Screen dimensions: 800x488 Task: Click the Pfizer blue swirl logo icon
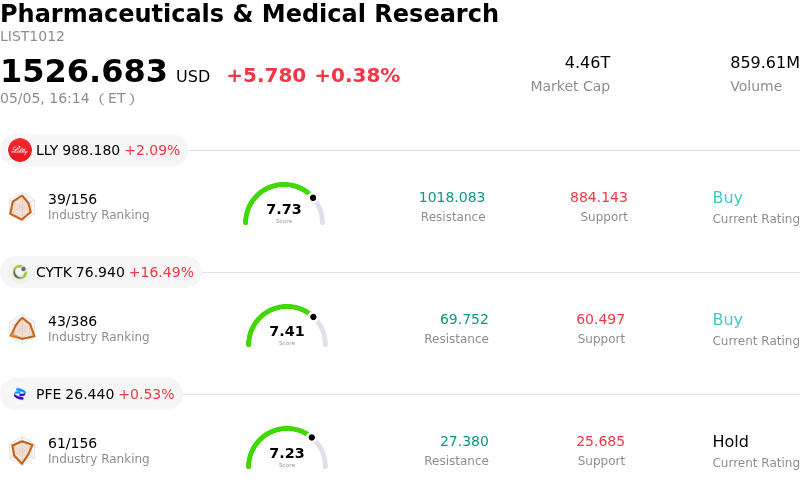(x=20, y=394)
